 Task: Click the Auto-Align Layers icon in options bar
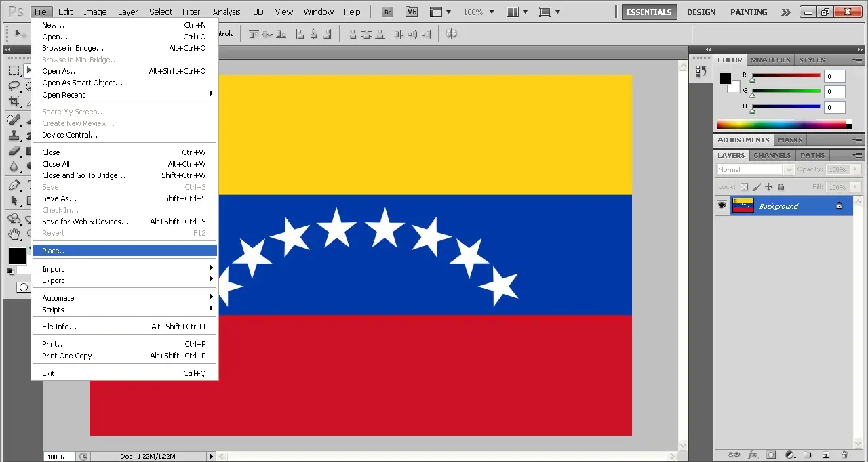point(452,33)
